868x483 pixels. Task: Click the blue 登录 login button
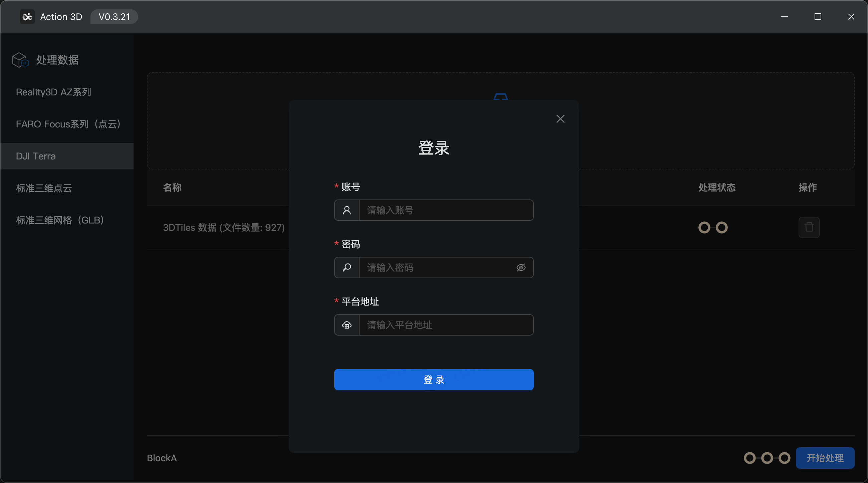(x=434, y=379)
